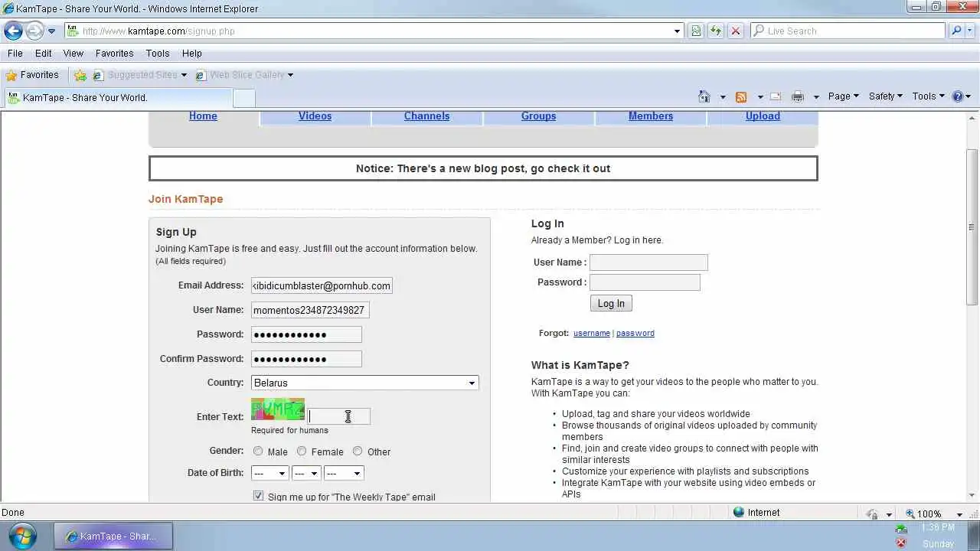Select the Male gender option
This screenshot has width=980, height=551.
(258, 452)
